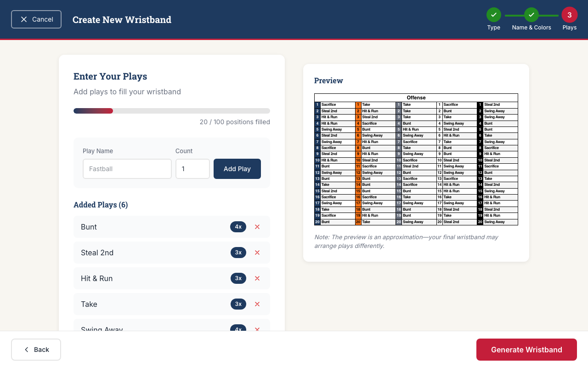588x368 pixels.
Task: Go Back to previous step
Action: click(x=36, y=350)
